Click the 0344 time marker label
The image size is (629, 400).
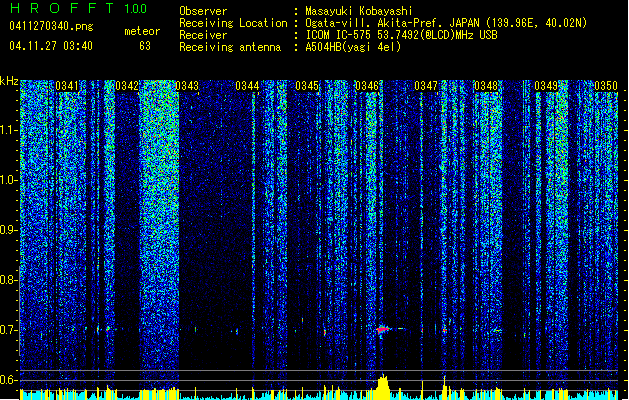coord(247,86)
